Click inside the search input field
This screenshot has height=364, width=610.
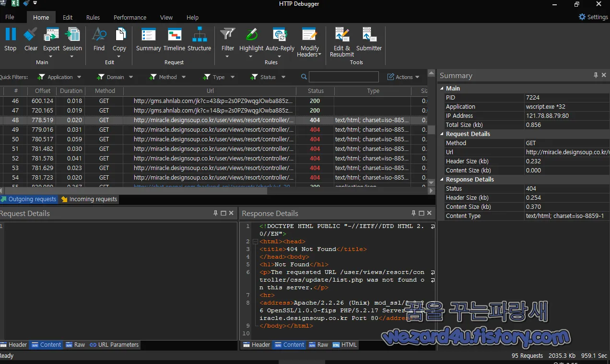(343, 77)
